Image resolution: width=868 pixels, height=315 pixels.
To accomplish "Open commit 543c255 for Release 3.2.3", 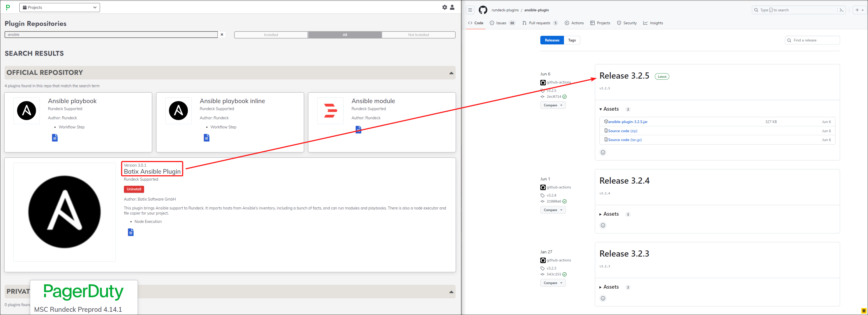I will coord(553,274).
